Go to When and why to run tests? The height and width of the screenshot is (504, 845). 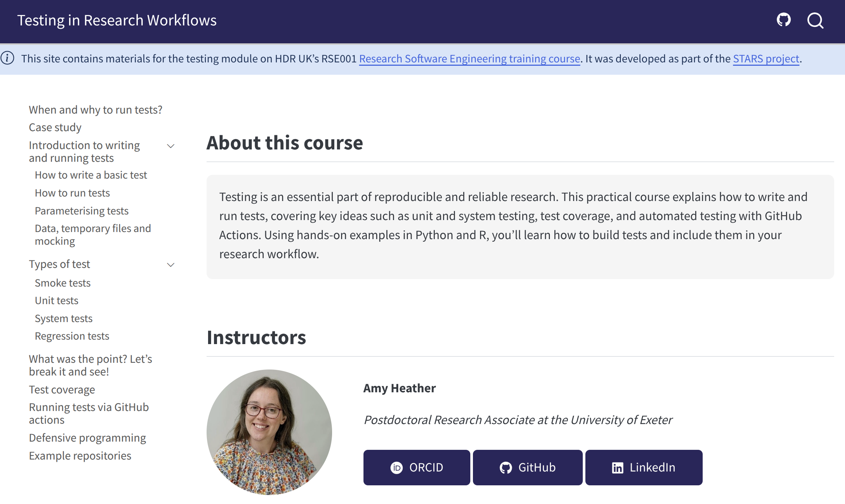[96, 110]
